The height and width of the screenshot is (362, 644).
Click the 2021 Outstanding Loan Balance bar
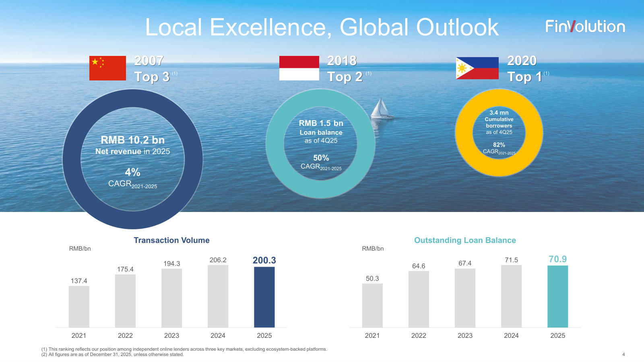click(372, 305)
